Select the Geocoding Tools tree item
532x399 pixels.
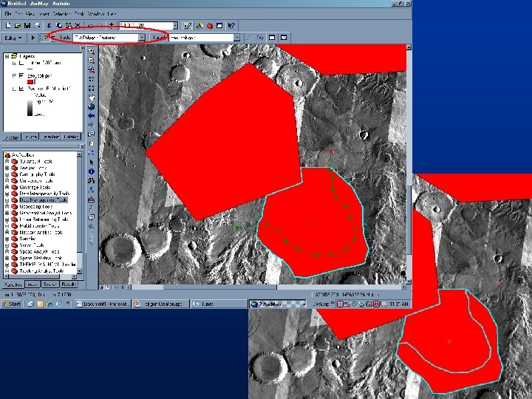coord(35,207)
